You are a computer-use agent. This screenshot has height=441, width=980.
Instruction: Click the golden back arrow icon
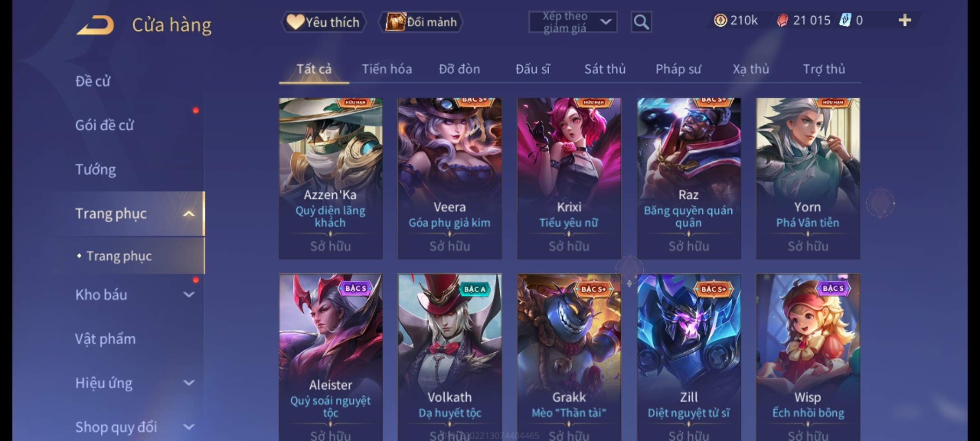tap(95, 25)
